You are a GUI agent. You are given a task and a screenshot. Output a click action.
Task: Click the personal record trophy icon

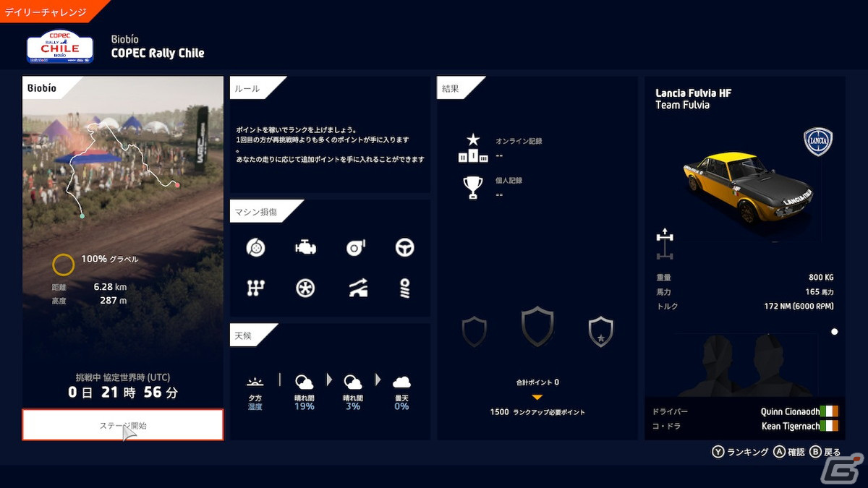pos(473,187)
